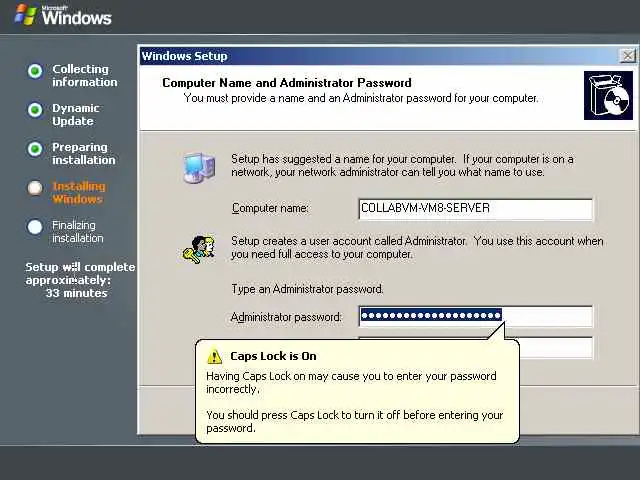Image resolution: width=640 pixels, height=480 pixels.
Task: Click the '33 minutes' estimate text
Action: pos(76,293)
